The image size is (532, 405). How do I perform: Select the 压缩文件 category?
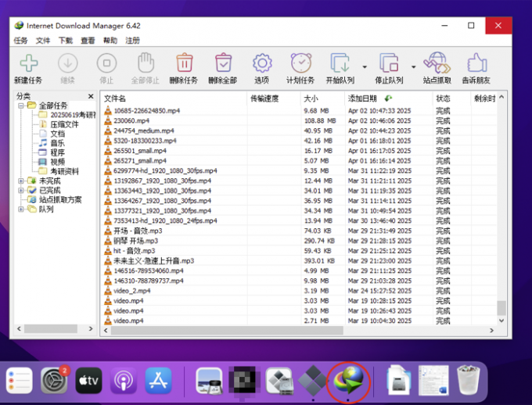click(64, 124)
